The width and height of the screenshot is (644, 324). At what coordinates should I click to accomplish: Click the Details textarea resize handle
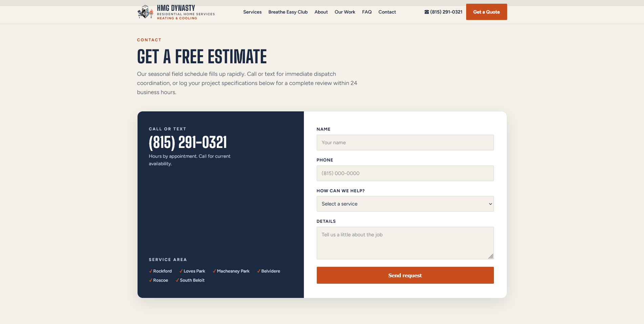click(491, 256)
